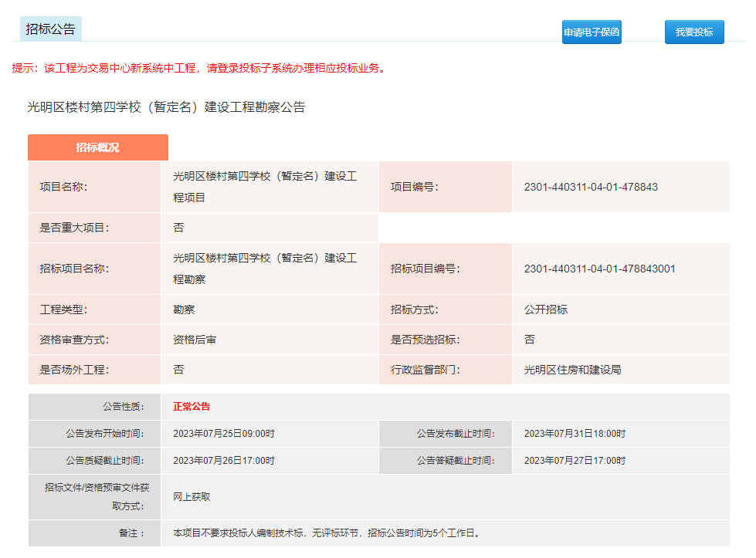Select bidding project number ending in 478843001
756x558 pixels.
coord(599,269)
